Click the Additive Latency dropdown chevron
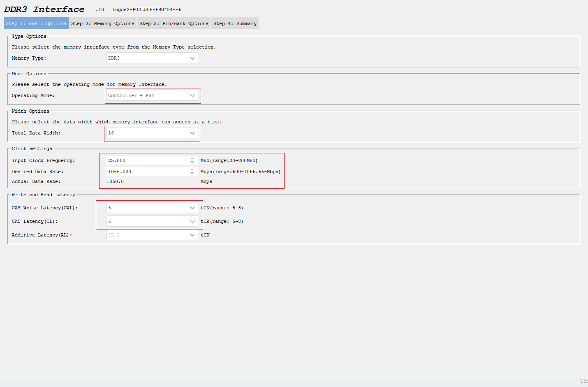588x387 pixels. [x=192, y=235]
